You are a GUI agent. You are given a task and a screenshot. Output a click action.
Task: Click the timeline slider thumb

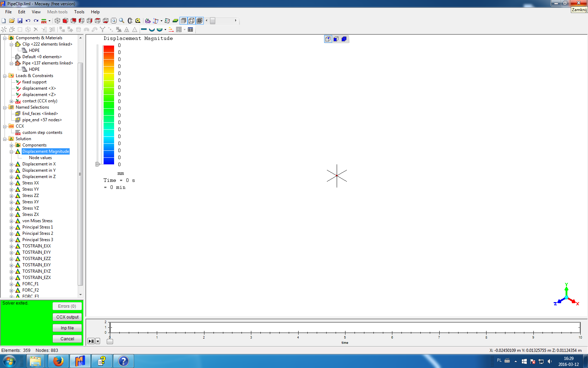tap(110, 341)
